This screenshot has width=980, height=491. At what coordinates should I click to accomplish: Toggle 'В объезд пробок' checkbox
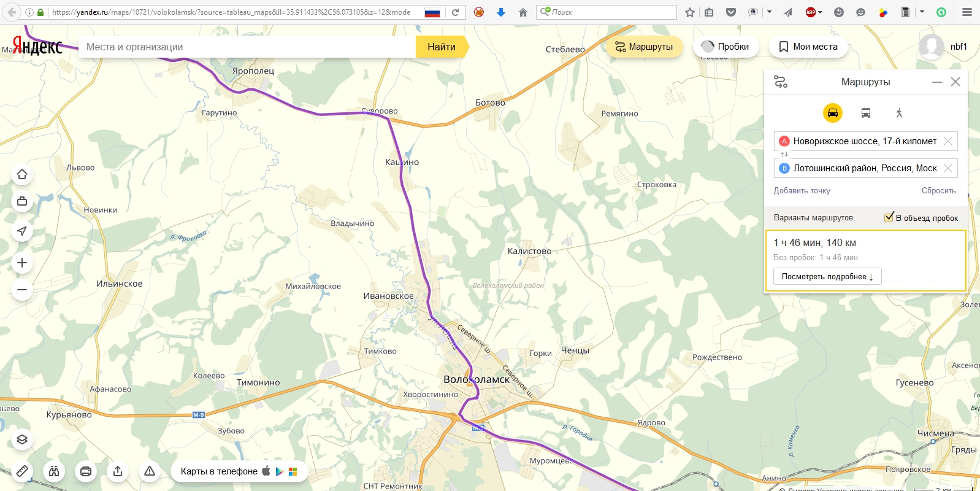tap(889, 217)
